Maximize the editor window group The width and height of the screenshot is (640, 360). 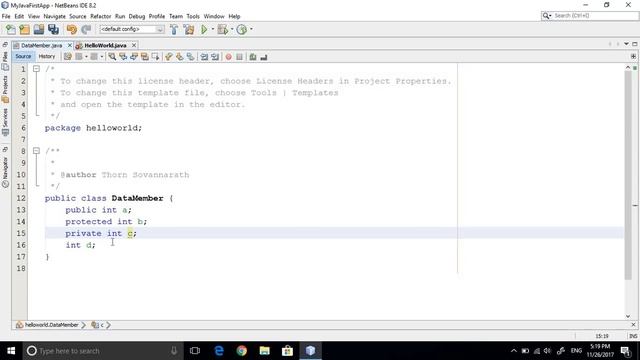635,44
